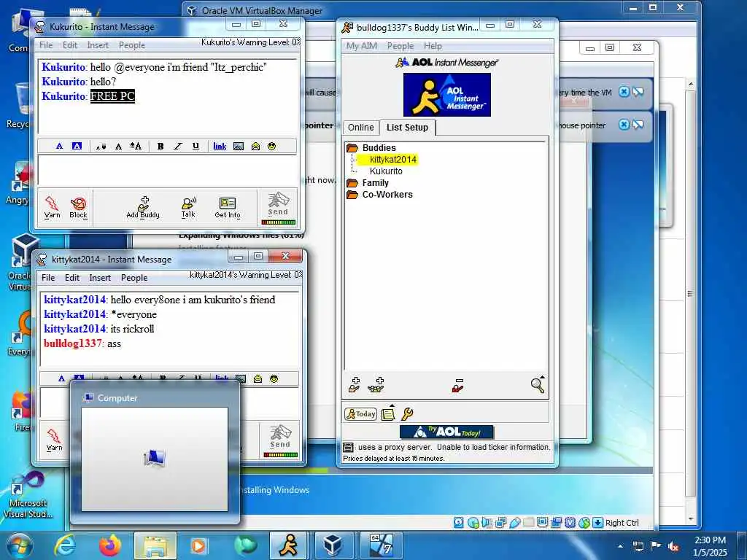The height and width of the screenshot is (560, 747).
Task: Open Insert menu in the Kukurito window
Action: point(98,45)
